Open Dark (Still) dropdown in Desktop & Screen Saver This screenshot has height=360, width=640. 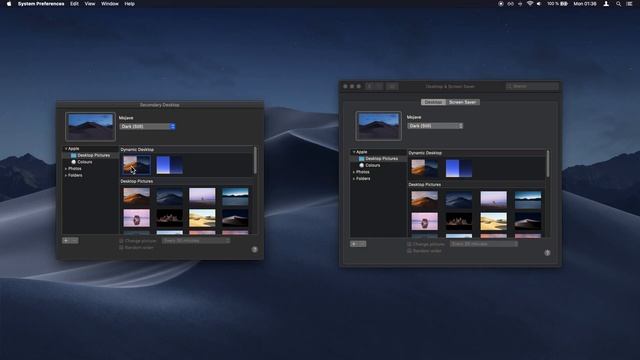click(435, 126)
